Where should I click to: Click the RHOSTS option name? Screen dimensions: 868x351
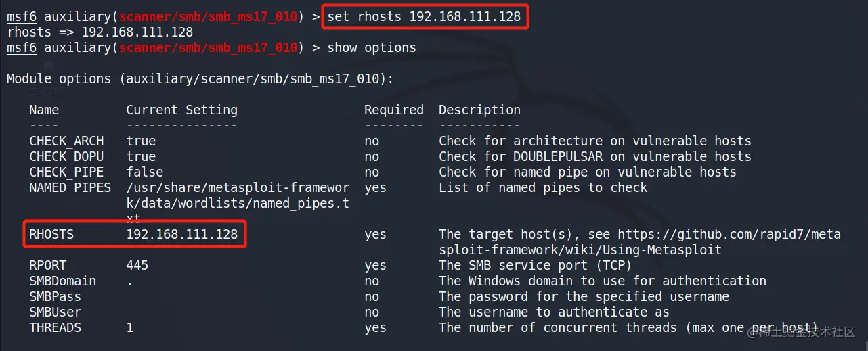coord(51,235)
